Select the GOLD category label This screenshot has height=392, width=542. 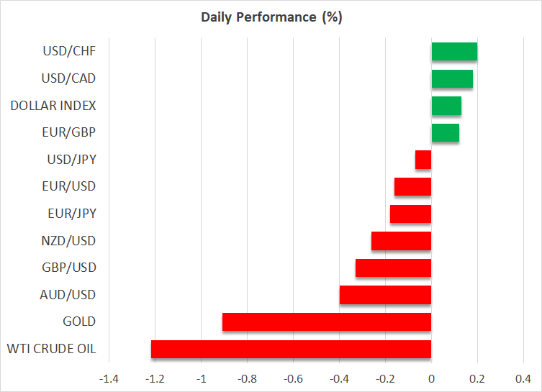click(x=79, y=322)
